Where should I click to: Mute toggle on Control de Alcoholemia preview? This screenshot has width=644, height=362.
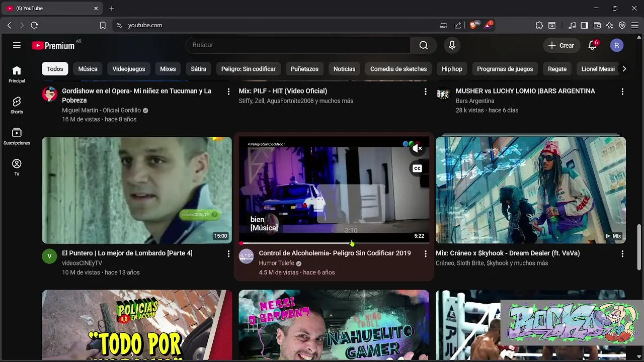click(417, 148)
